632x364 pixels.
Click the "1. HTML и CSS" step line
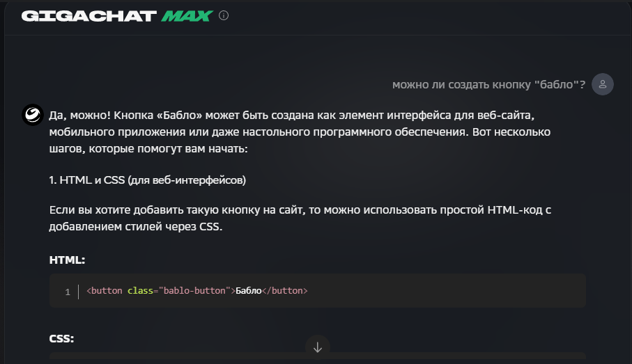pos(148,180)
